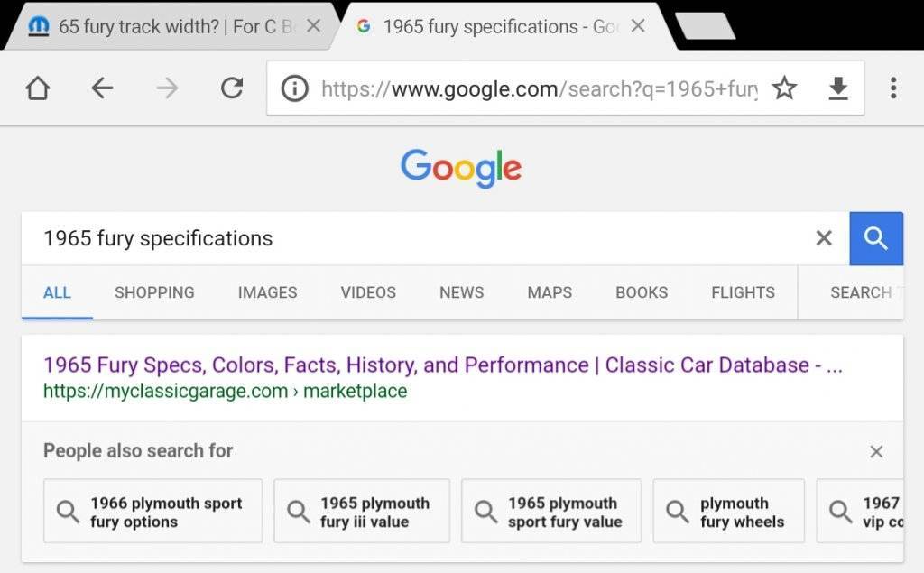Screen dimensions: 924x573
Task: Search for 1965 plymouth fury iii value
Action: point(361,511)
